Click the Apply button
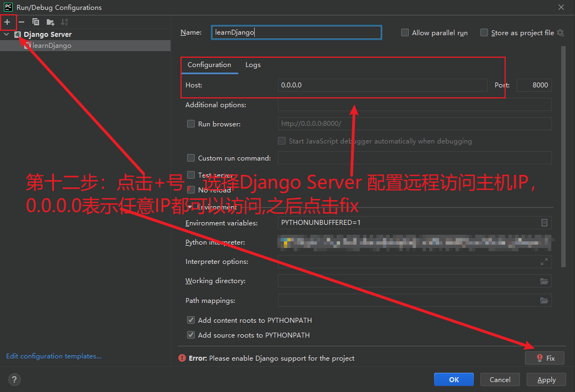This screenshot has height=392, width=575. coord(546,379)
